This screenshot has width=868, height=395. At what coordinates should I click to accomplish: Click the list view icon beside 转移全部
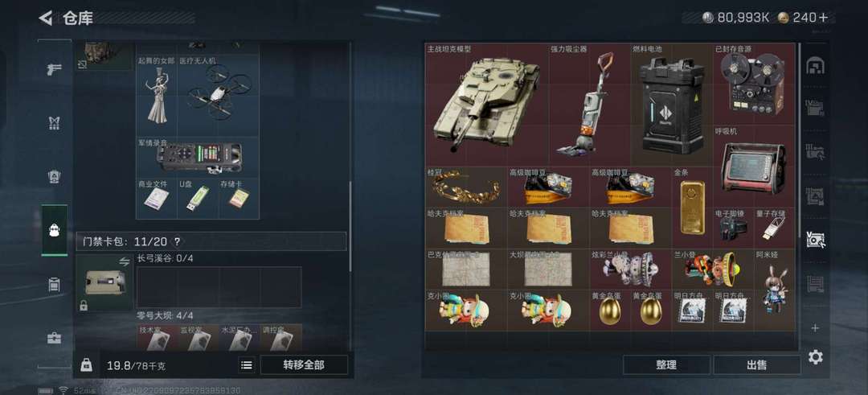[x=247, y=365]
